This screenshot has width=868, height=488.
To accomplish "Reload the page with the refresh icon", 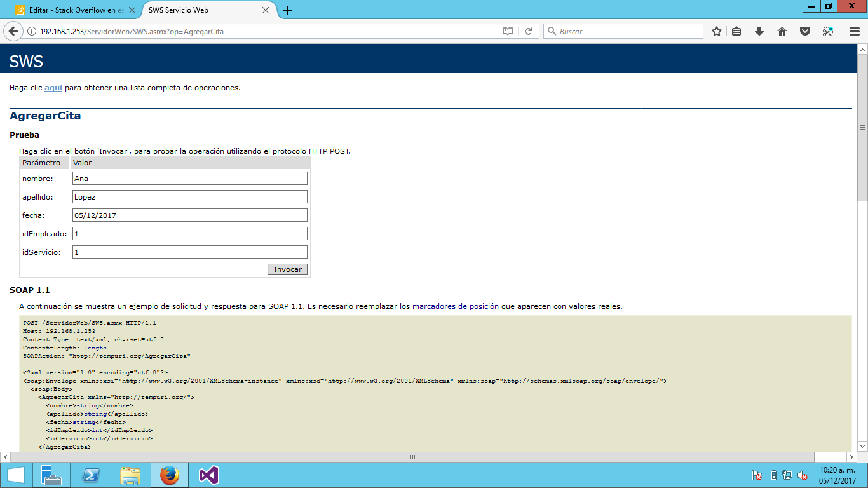I will 528,31.
